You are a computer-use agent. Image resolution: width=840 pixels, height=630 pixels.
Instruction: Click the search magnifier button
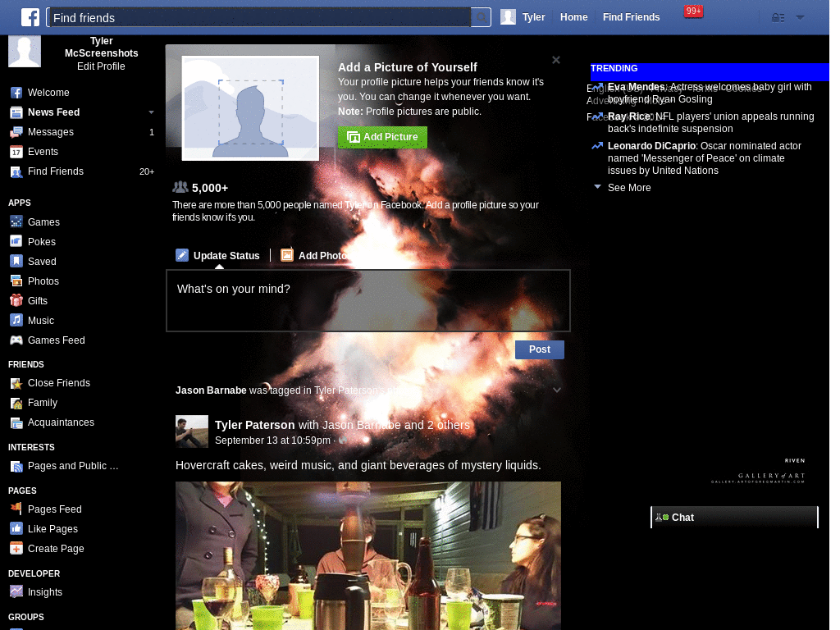tap(481, 18)
